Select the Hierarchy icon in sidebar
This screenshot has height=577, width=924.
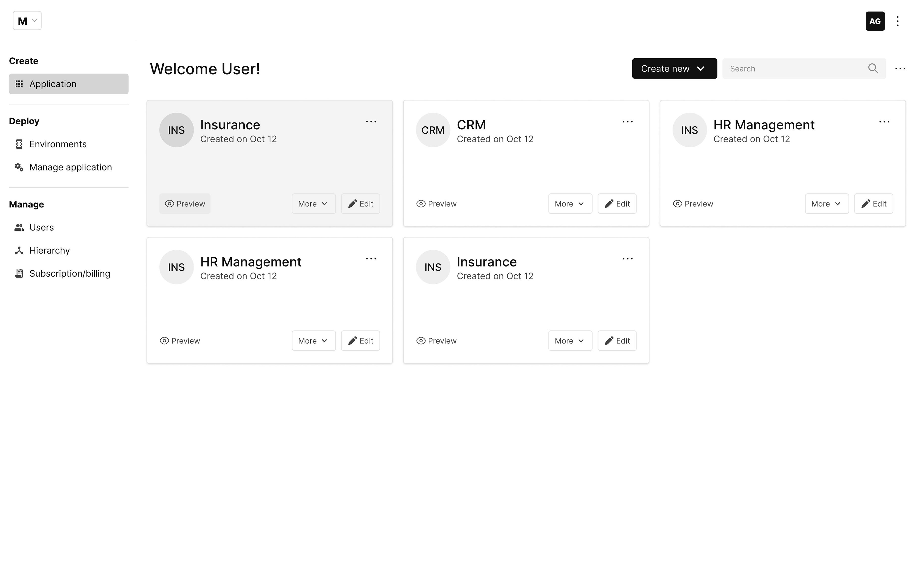tap(19, 250)
